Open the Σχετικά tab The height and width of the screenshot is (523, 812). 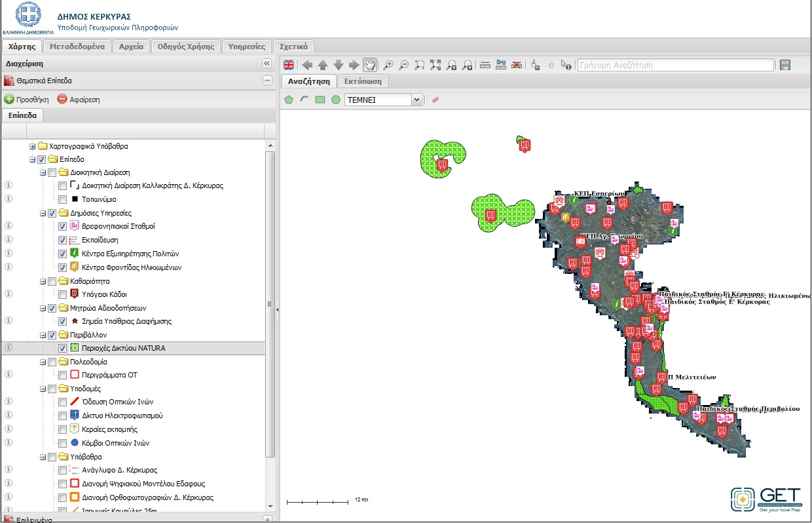click(x=294, y=47)
